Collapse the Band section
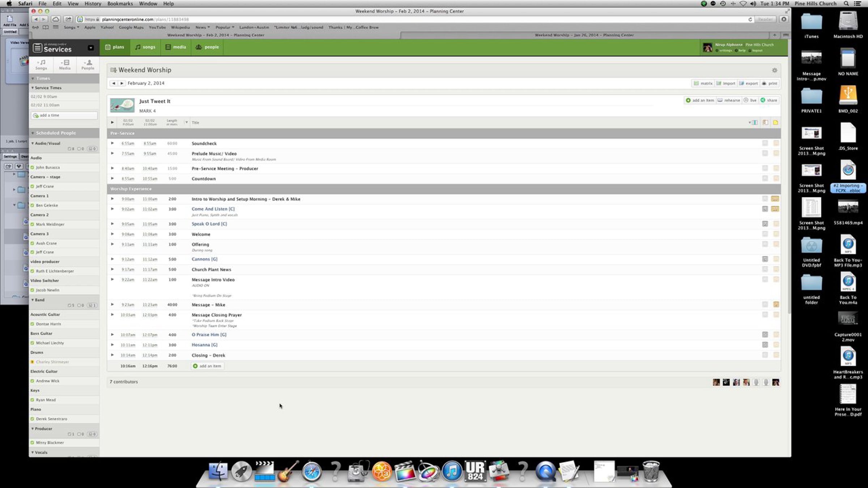Image resolution: width=868 pixels, height=488 pixels. [33, 300]
